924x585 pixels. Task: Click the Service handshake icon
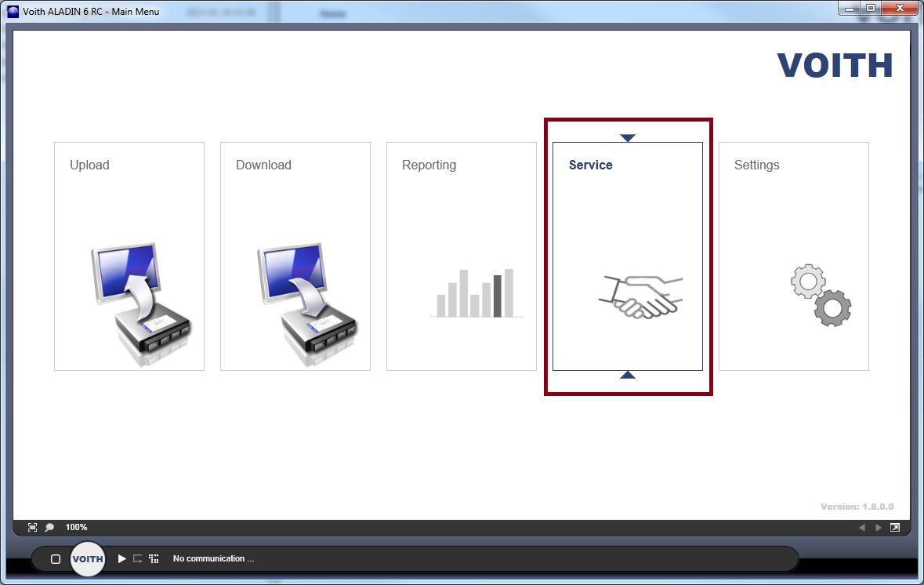[641, 297]
